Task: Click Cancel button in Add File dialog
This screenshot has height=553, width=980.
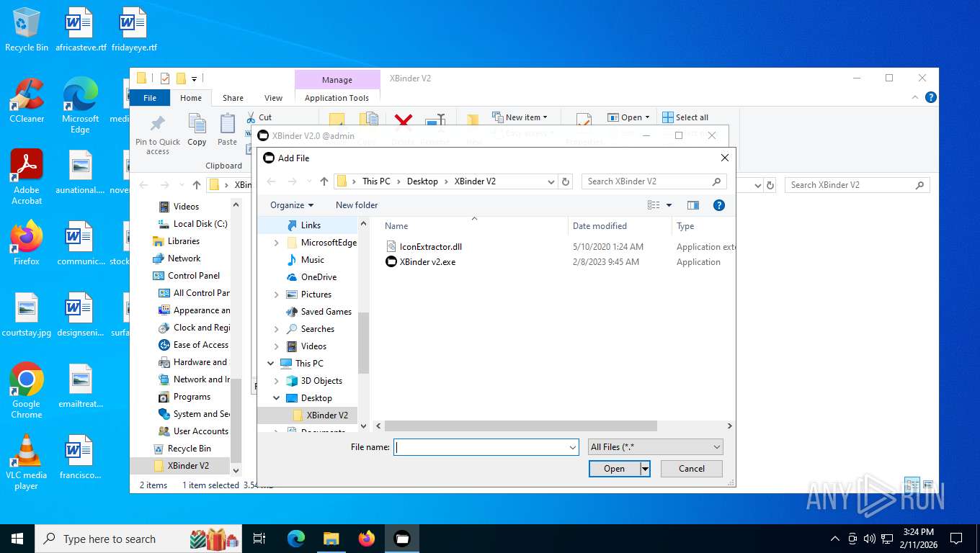Action: point(692,469)
